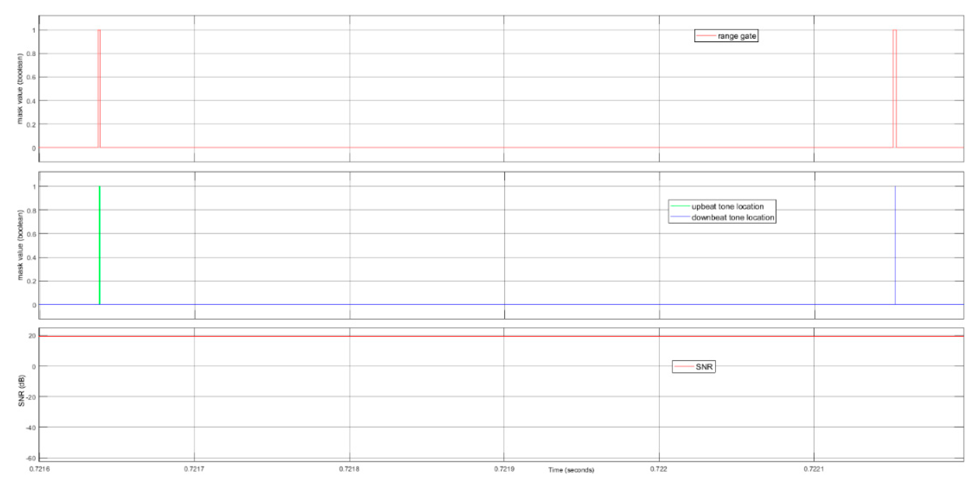Click the range gate legend entry

(x=737, y=36)
